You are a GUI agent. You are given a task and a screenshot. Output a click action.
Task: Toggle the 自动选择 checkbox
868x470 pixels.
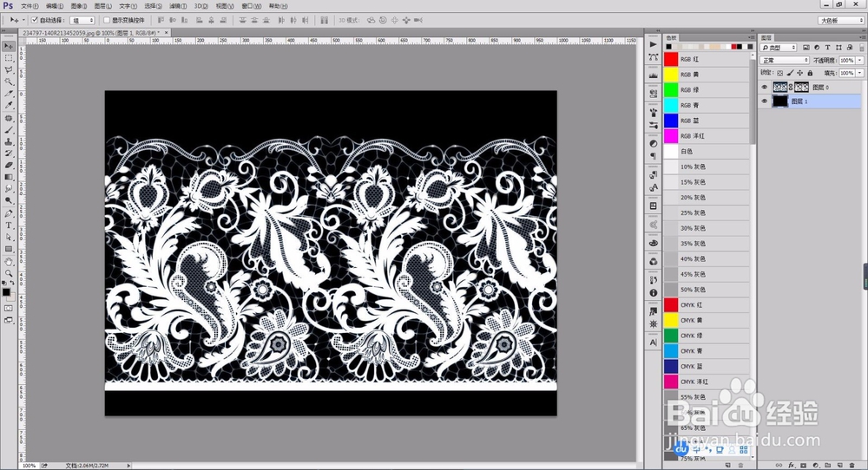coord(35,20)
